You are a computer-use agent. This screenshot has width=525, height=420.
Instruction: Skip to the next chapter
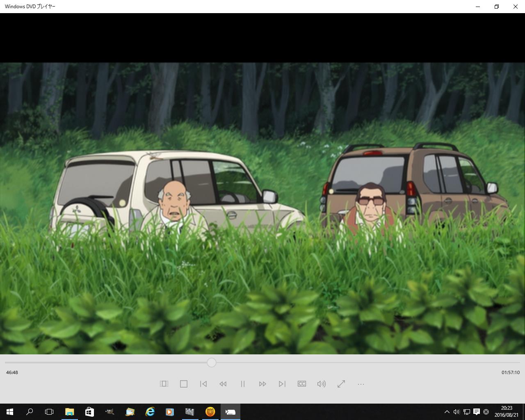tap(282, 384)
